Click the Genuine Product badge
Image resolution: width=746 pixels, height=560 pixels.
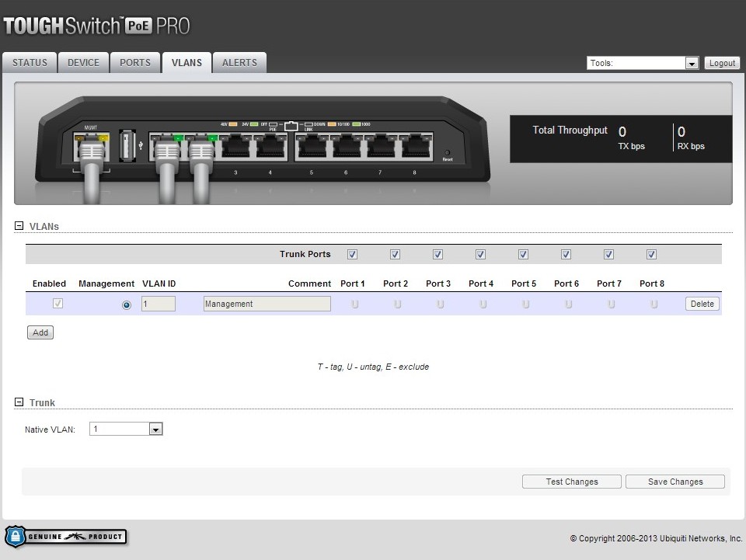(x=66, y=537)
